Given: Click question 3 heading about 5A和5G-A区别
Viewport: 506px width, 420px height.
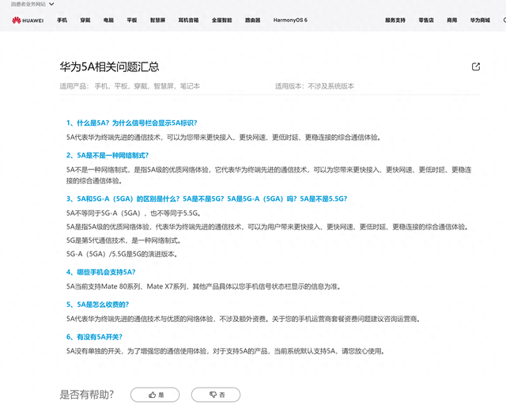Looking at the screenshot, I should (x=207, y=199).
